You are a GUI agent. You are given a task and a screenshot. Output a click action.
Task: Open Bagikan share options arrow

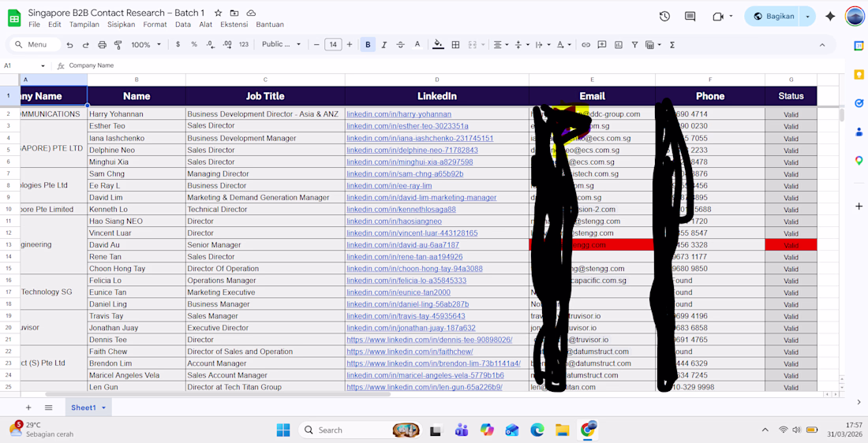(808, 17)
